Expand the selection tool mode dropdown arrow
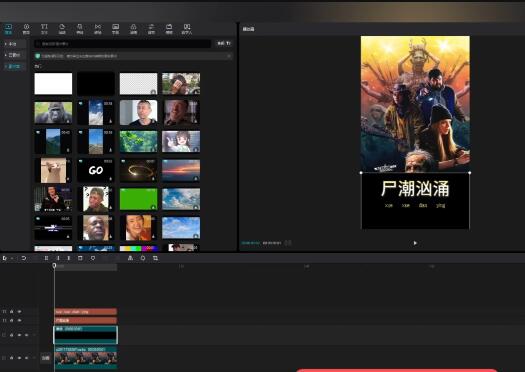Screen dimensions: 525x372 tap(12, 258)
